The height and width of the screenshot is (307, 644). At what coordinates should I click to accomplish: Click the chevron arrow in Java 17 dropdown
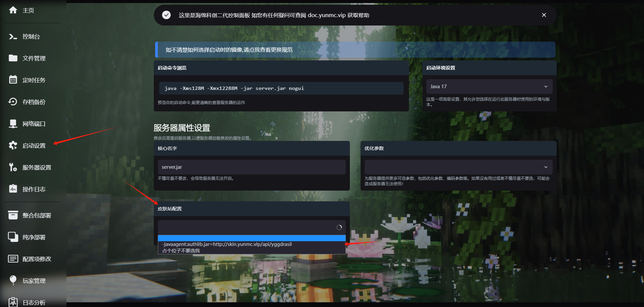[x=546, y=87]
